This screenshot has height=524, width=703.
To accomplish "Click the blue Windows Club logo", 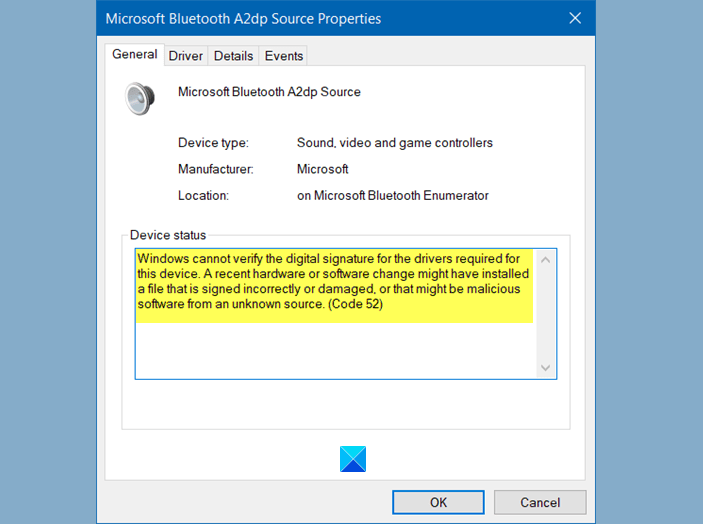I will pyautogui.click(x=353, y=459).
